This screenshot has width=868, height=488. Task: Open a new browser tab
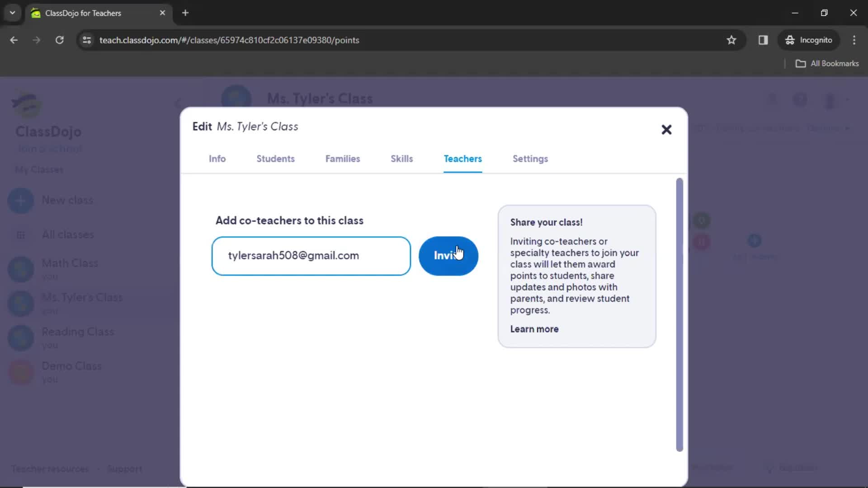(x=185, y=13)
